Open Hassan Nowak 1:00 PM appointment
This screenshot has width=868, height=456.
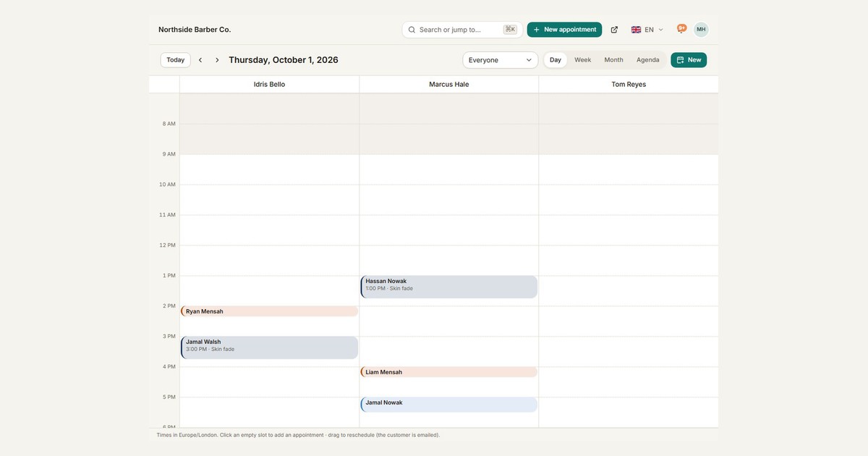tap(449, 287)
